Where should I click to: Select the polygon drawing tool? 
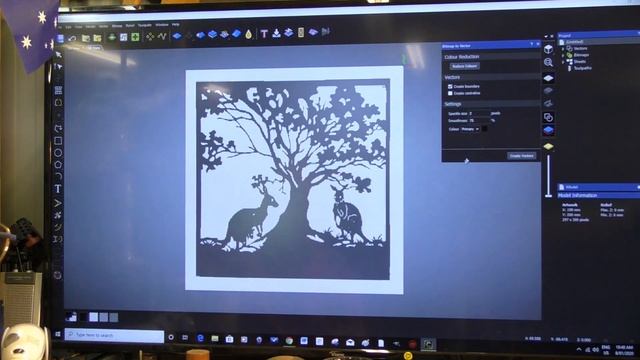[x=58, y=164]
